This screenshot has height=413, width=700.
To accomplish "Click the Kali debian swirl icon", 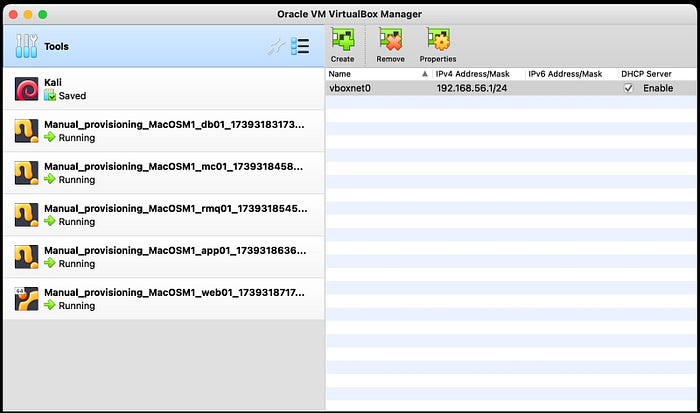I will pyautogui.click(x=26, y=89).
